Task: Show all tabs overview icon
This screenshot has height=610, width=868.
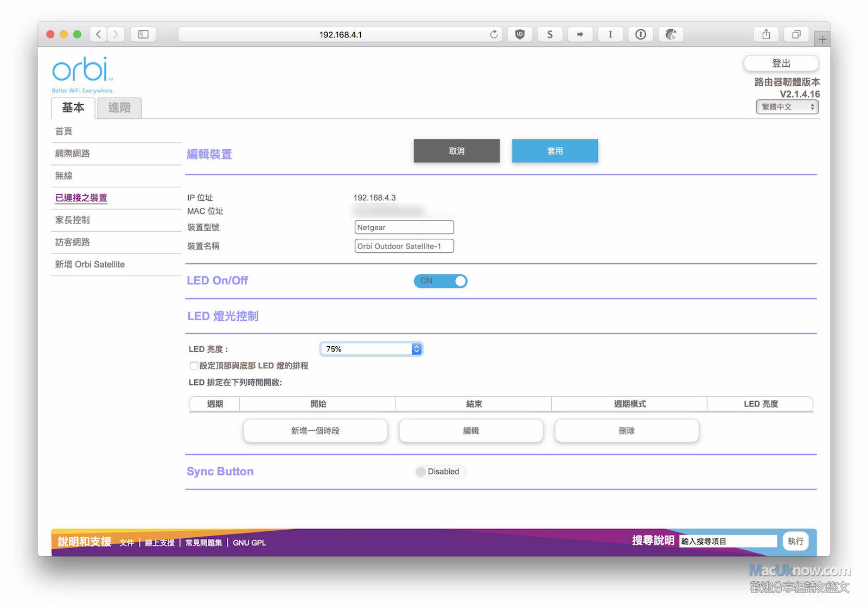Action: click(x=796, y=34)
